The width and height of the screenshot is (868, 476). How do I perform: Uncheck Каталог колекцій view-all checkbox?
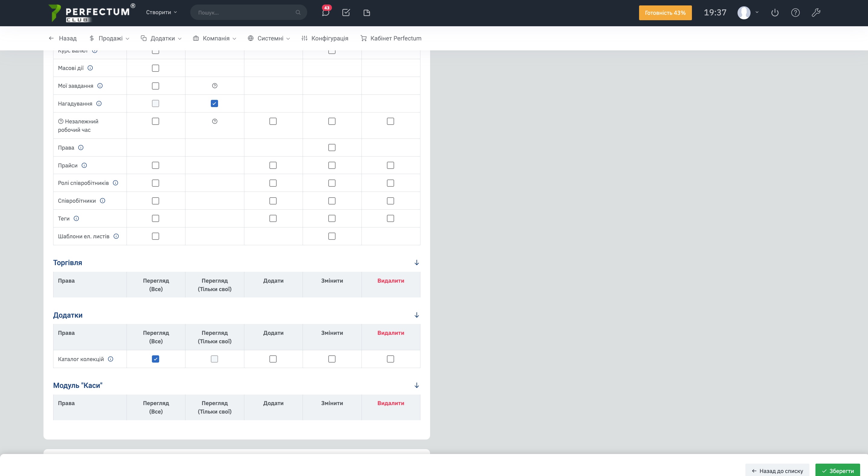point(155,359)
